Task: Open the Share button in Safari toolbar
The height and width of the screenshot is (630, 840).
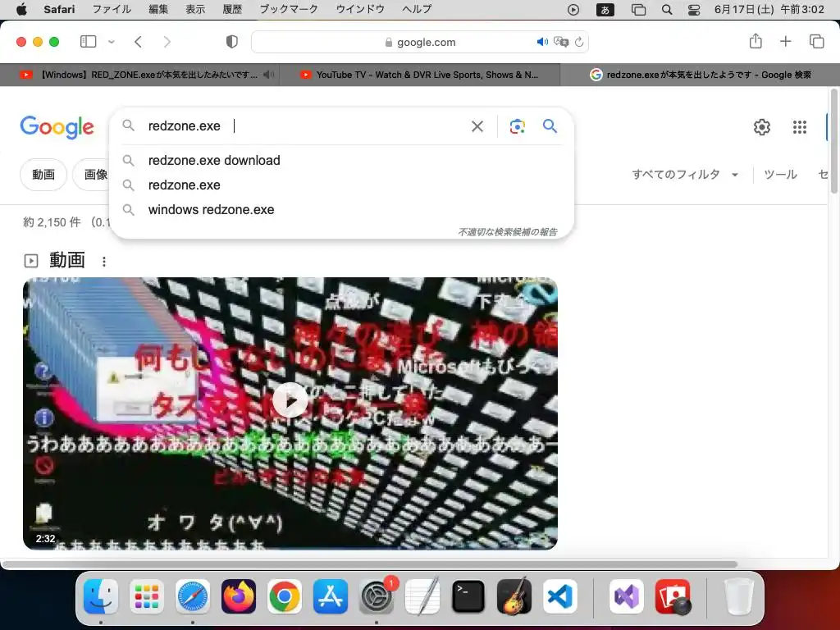Action: pyautogui.click(x=756, y=41)
